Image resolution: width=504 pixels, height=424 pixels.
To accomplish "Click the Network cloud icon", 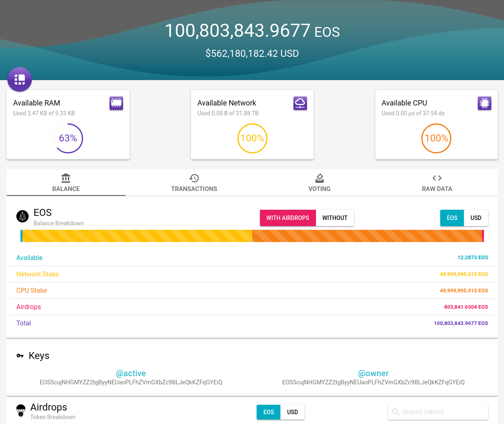I will (300, 103).
